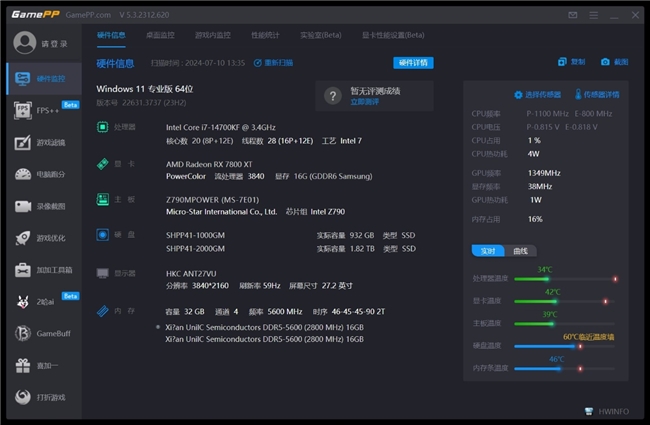Viewport: 650px width, 425px height.
Task: Click the first Xi?an UniIC DDR5-5600 row
Action: pyautogui.click(x=264, y=328)
